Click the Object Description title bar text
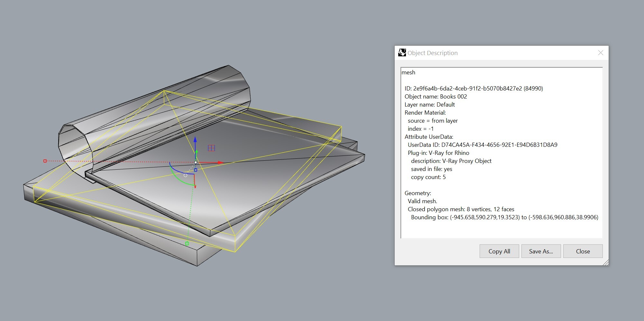This screenshot has width=644, height=321. [432, 53]
